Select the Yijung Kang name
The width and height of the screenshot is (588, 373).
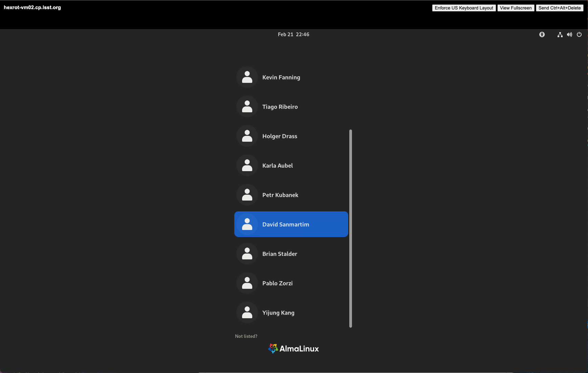(x=278, y=313)
